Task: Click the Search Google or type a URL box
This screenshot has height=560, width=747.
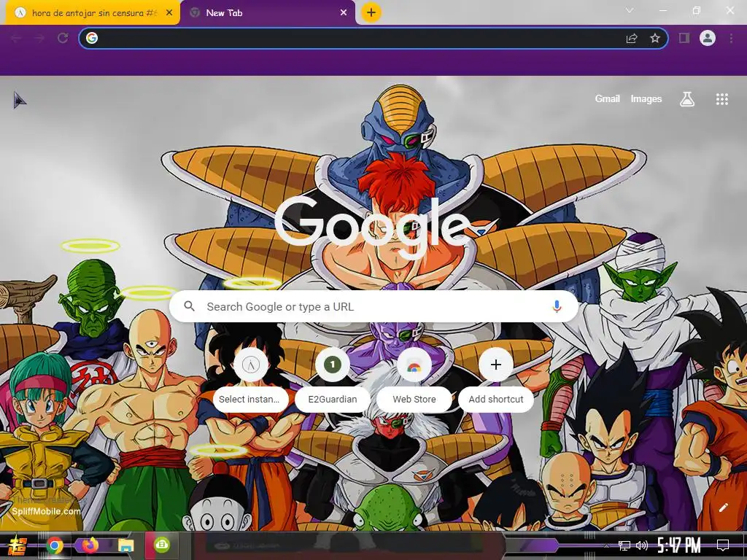Action: (374, 306)
